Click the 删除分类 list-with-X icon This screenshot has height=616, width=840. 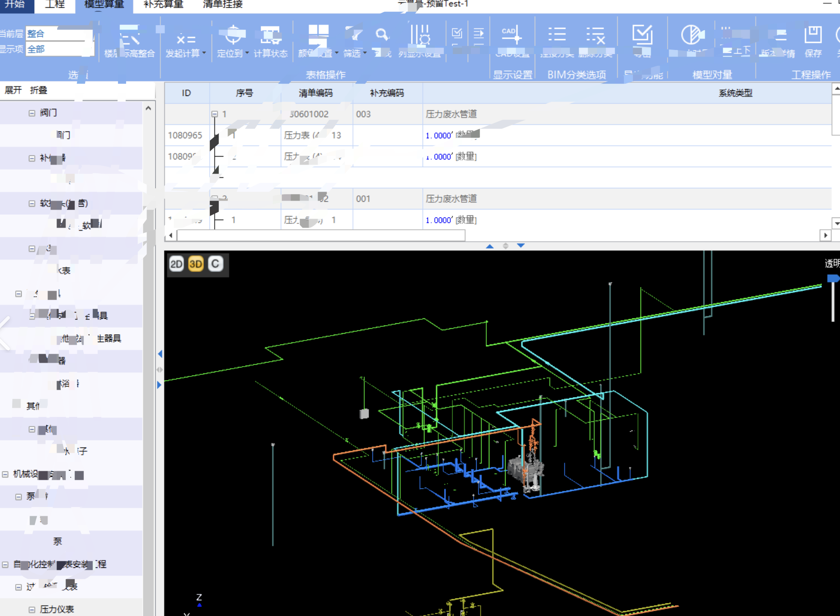pyautogui.click(x=596, y=34)
